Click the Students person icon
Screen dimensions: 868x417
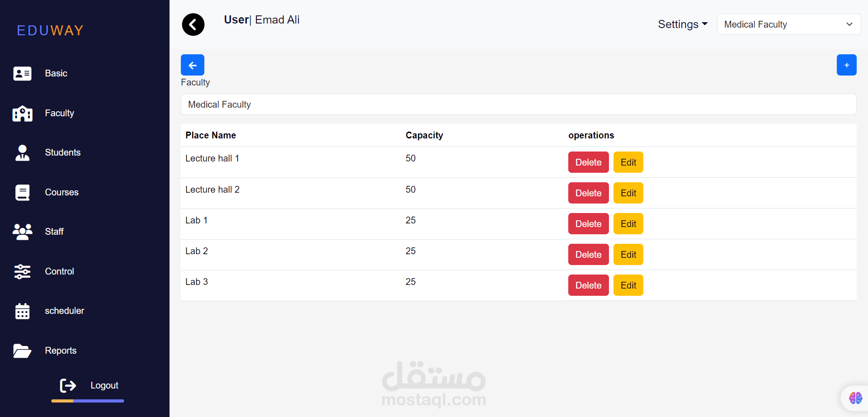[x=22, y=153]
